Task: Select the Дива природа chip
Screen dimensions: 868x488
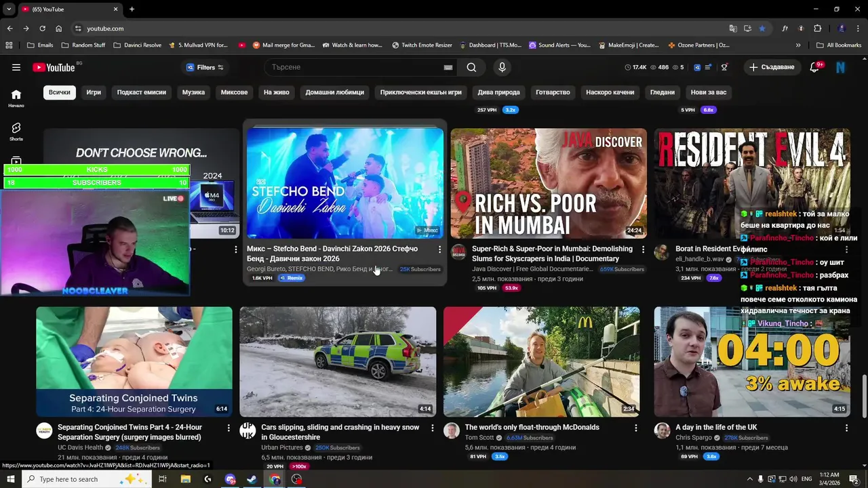Action: tap(498, 92)
